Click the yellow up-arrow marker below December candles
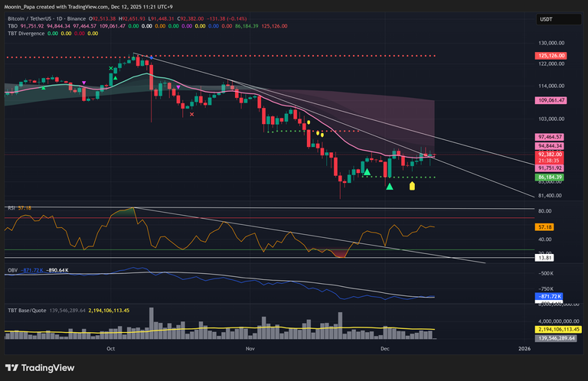The width and height of the screenshot is (588, 381). pyautogui.click(x=413, y=185)
